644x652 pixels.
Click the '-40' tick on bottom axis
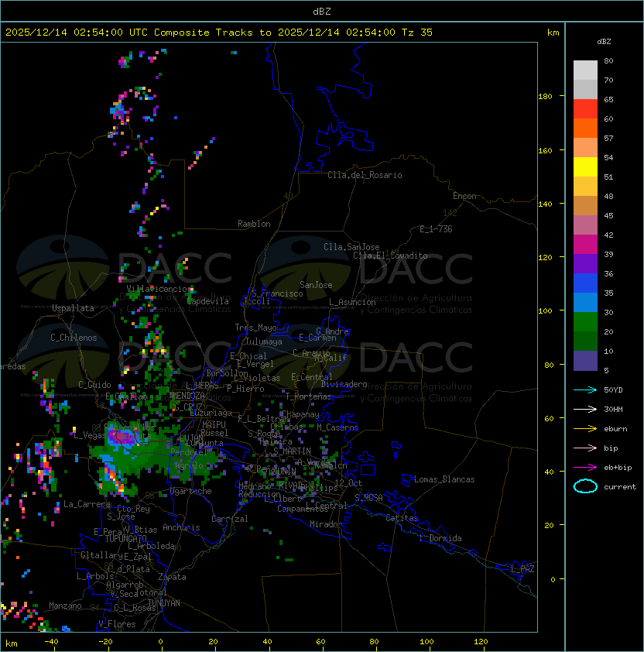[51, 642]
